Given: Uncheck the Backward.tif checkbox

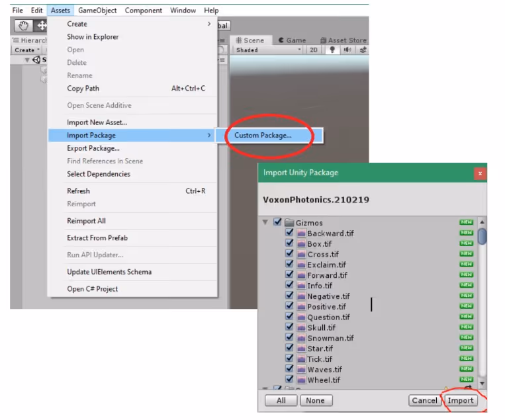Looking at the screenshot, I should point(289,232).
